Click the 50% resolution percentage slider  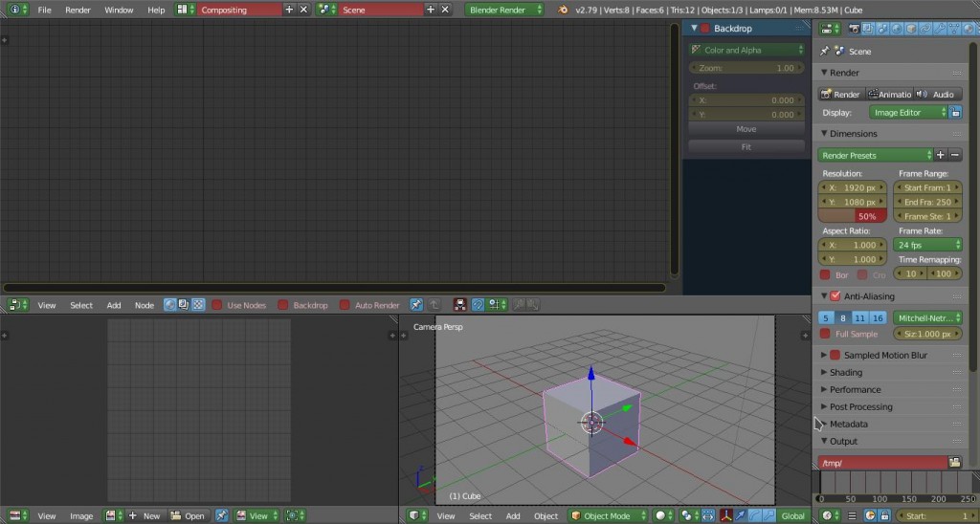point(853,216)
